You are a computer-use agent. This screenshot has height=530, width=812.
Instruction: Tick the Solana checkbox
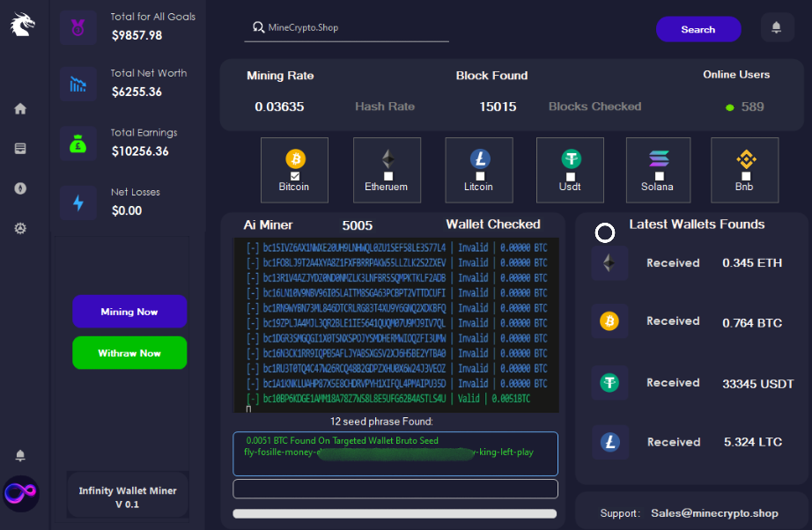pyautogui.click(x=659, y=176)
